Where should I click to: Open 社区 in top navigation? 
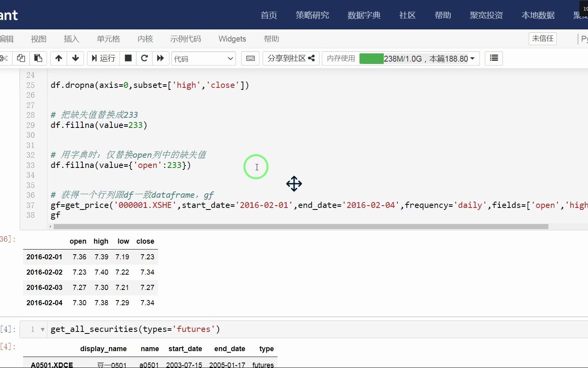click(x=407, y=15)
